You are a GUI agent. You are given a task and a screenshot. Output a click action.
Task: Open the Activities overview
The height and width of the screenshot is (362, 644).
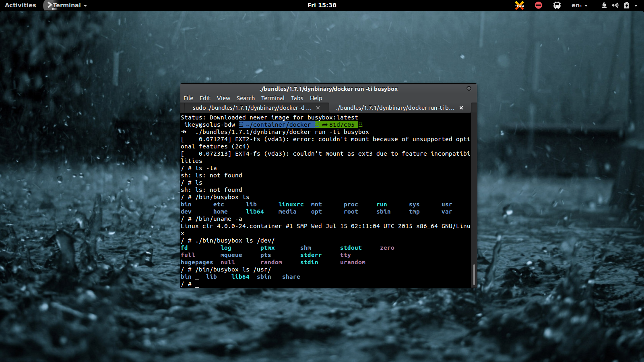tap(20, 5)
